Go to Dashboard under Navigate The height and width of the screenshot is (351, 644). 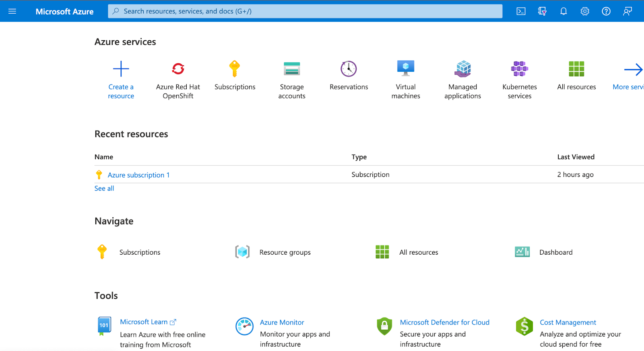pos(555,252)
